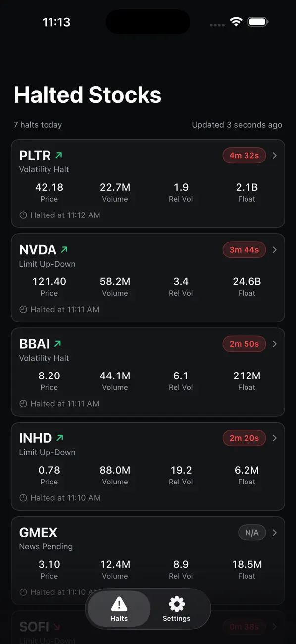Tap the 2m 20s countdown badge

point(244,438)
